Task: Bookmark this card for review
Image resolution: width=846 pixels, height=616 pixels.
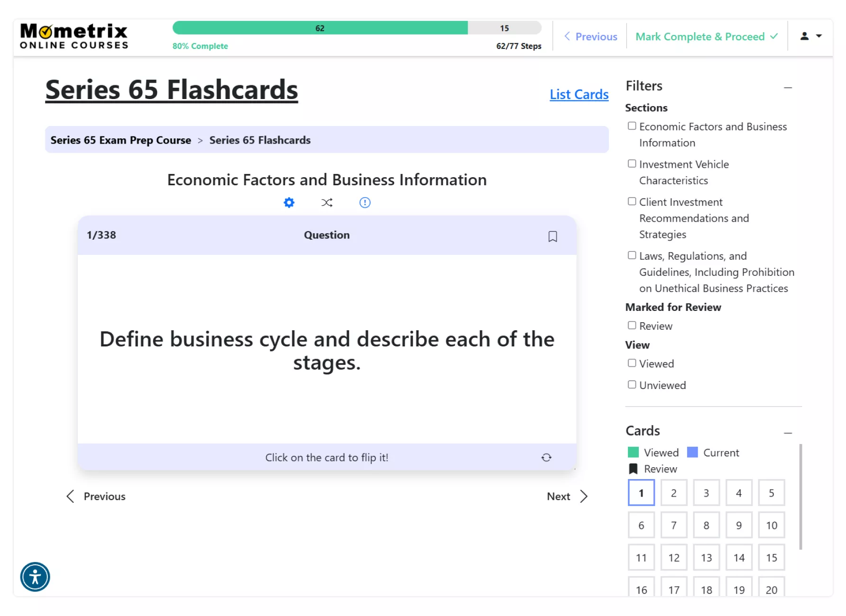Action: (552, 236)
